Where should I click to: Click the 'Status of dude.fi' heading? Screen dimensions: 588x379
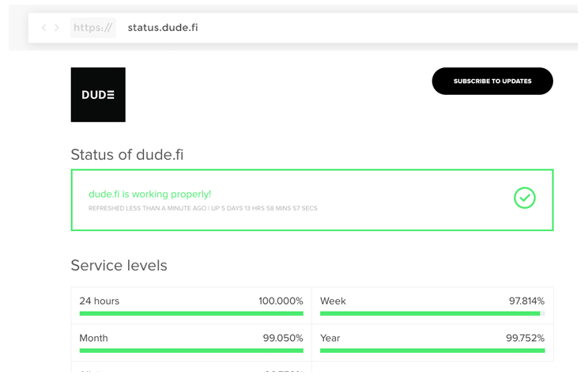(127, 154)
